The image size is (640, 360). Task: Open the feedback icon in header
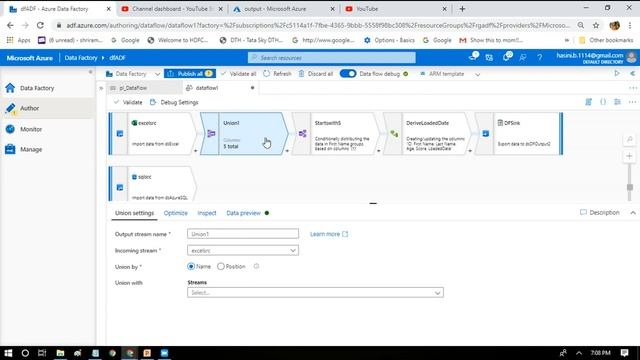click(523, 58)
